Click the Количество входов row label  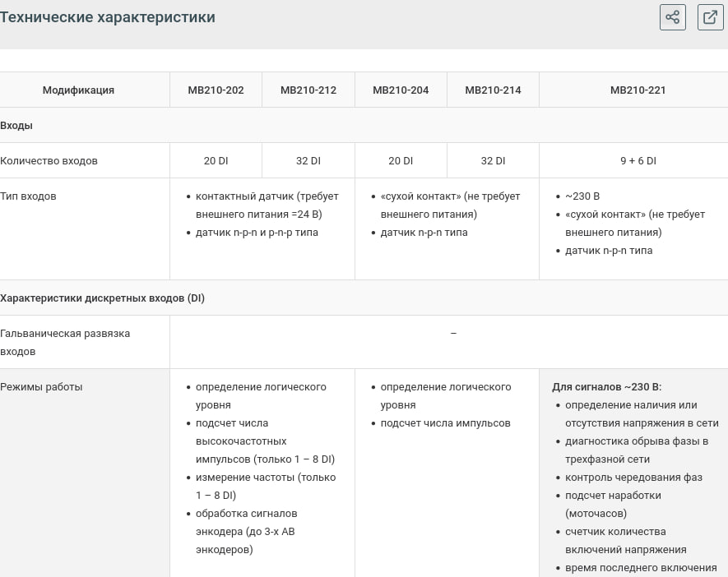(49, 161)
